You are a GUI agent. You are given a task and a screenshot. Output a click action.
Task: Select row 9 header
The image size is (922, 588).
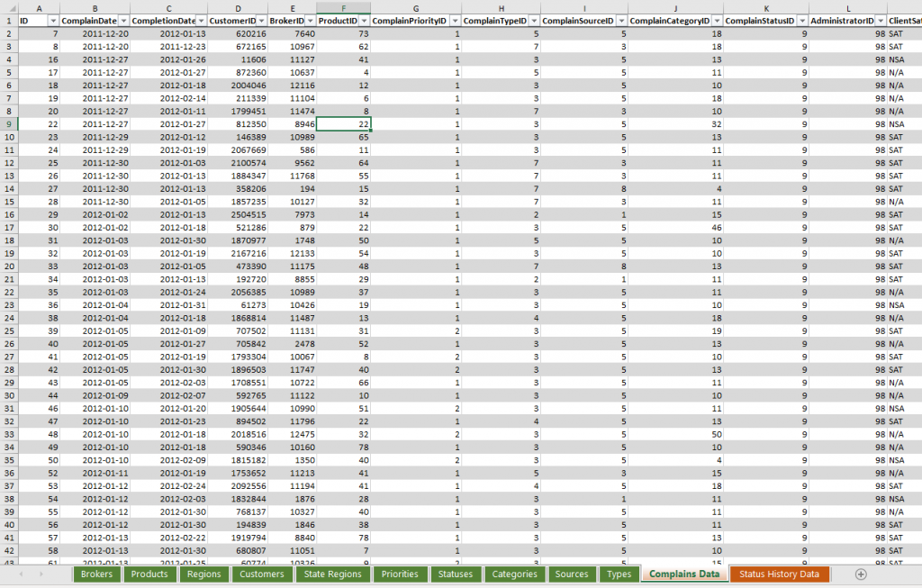8,124
